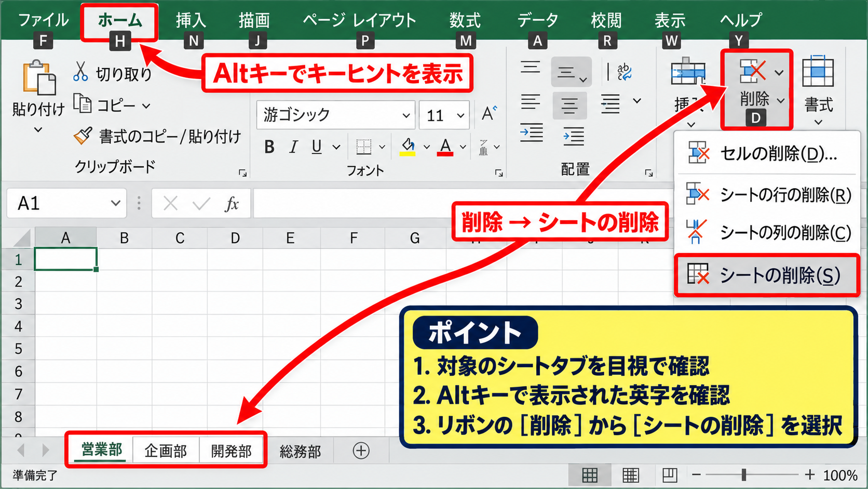This screenshot has width=868, height=489.
Task: Select the 企画部 sheet tab
Action: click(x=166, y=451)
